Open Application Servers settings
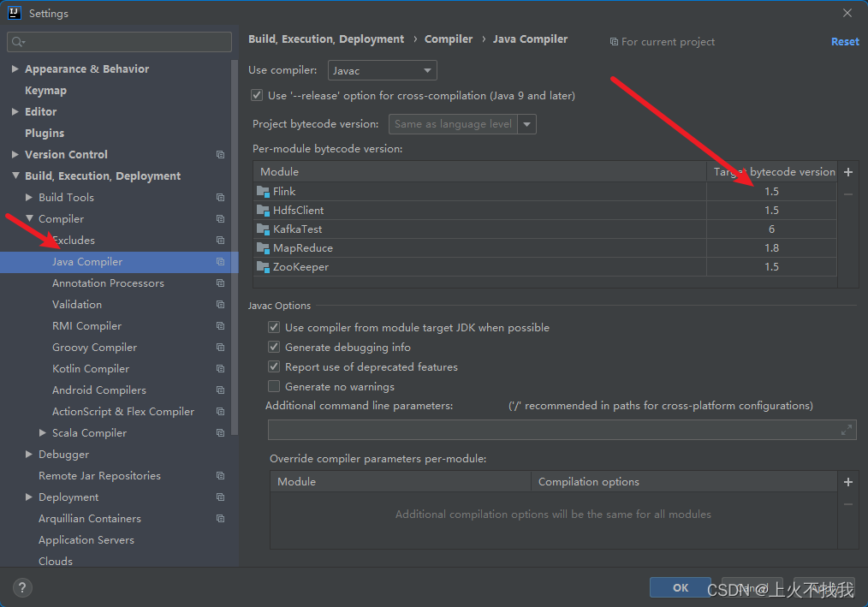 click(86, 540)
